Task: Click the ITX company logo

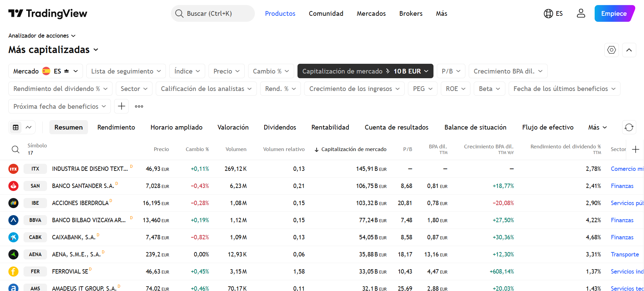Action: 13,169
